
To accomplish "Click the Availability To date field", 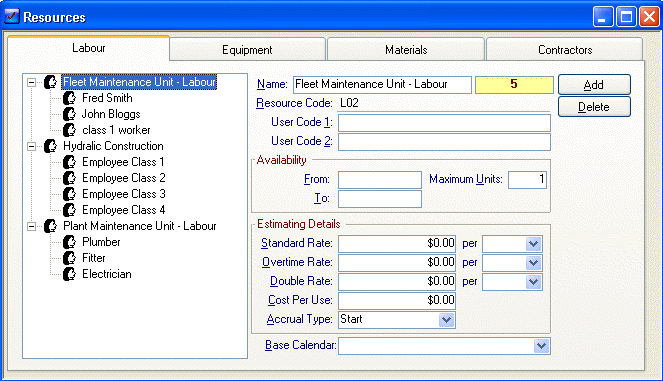I will (380, 199).
